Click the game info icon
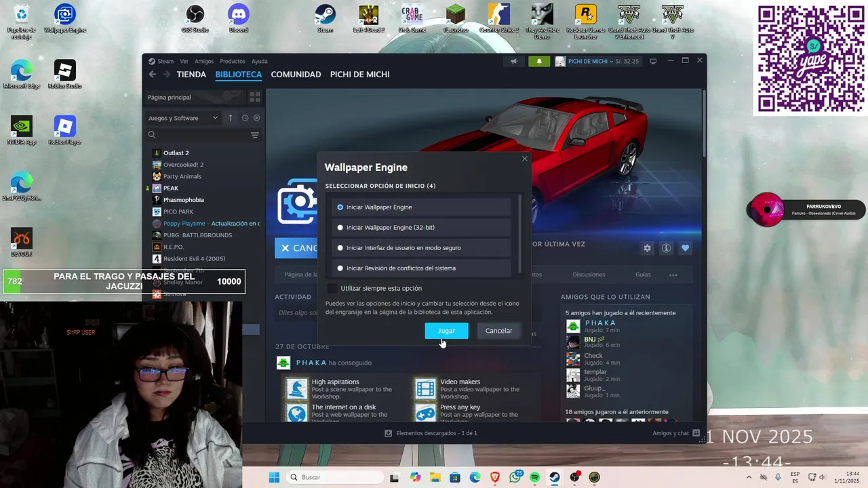The image size is (868, 488). tap(666, 248)
